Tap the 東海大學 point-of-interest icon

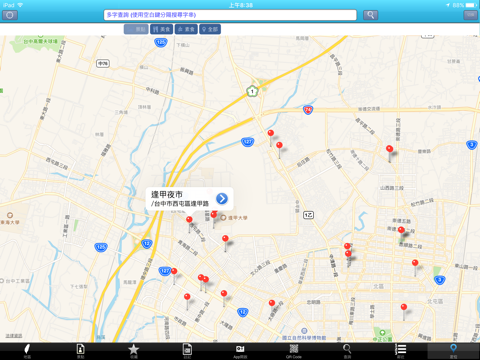coord(10,215)
